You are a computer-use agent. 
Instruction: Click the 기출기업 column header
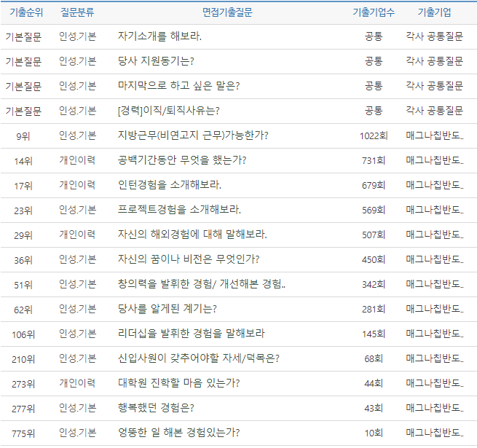coord(434,12)
